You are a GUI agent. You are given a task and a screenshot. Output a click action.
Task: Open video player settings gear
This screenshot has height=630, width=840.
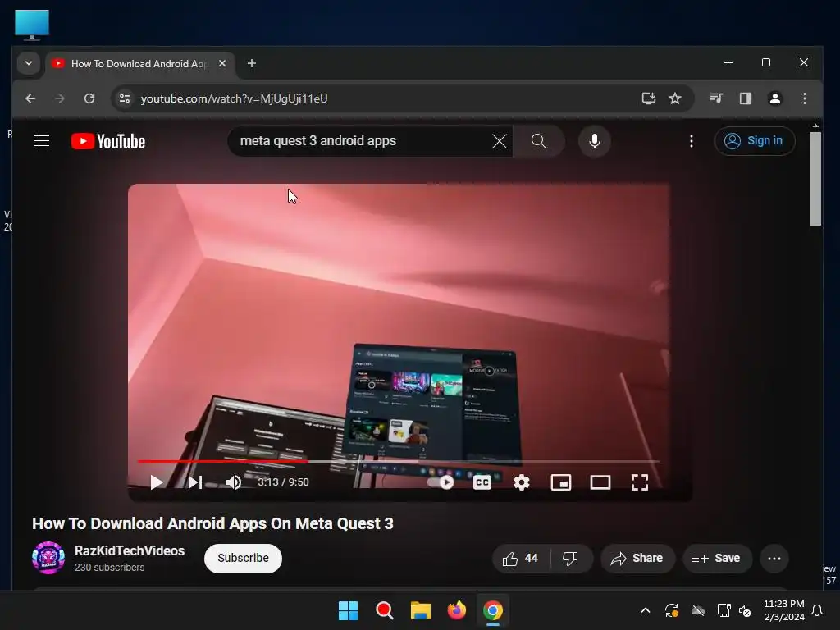[522, 482]
